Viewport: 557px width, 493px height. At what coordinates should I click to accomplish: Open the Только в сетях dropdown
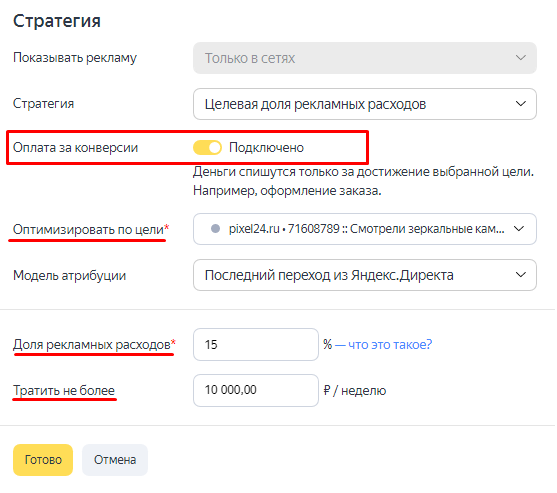(365, 58)
